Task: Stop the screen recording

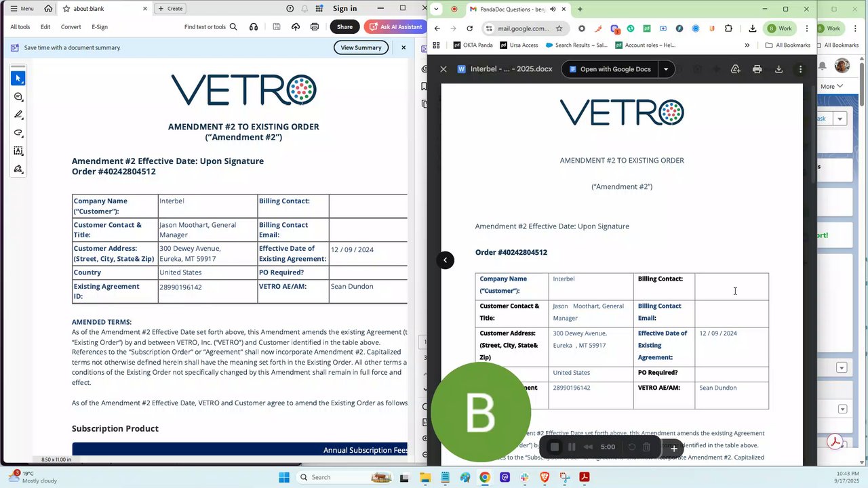Action: (x=555, y=447)
